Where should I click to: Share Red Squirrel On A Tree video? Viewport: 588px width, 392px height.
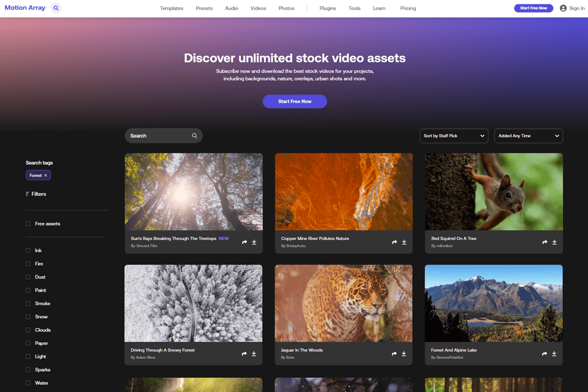point(545,242)
